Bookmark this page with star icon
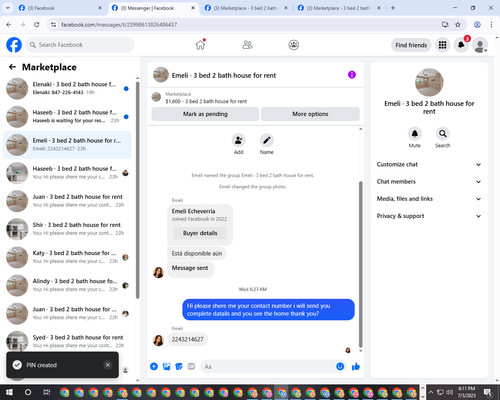500x400 pixels. click(458, 25)
